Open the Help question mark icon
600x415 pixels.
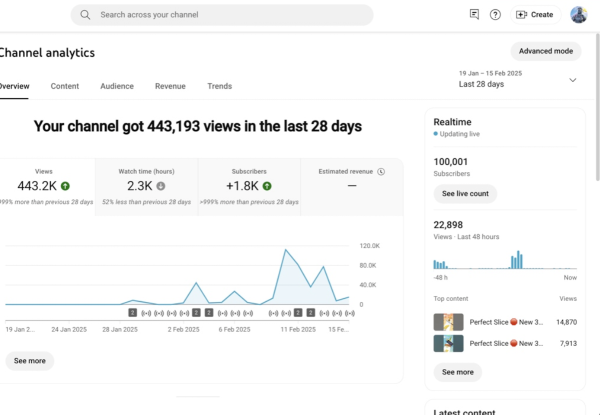point(495,15)
